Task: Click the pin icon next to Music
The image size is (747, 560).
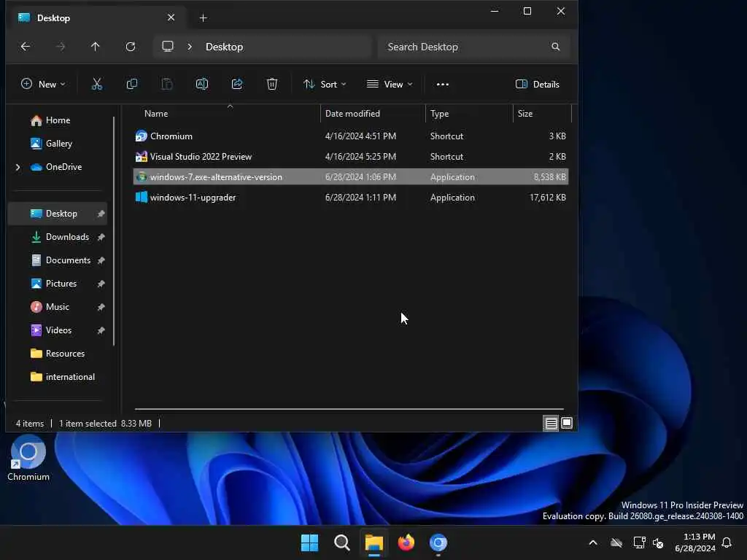Action: click(101, 307)
